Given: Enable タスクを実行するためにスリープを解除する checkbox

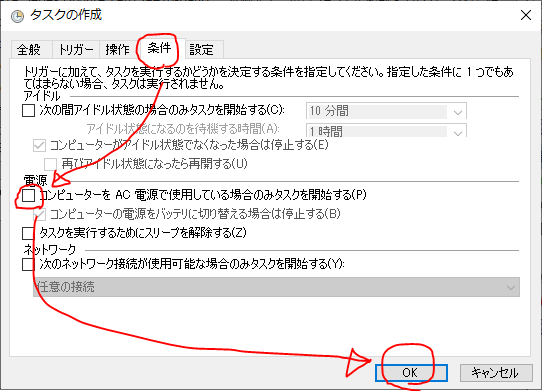Looking at the screenshot, I should tap(28, 233).
